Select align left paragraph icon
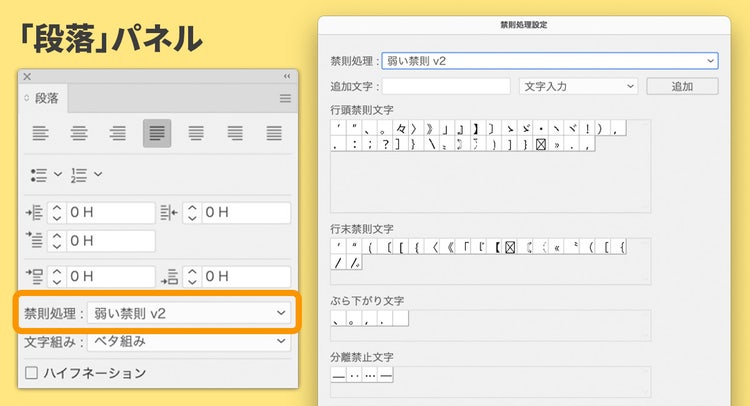This screenshot has height=406, width=750. click(x=40, y=133)
